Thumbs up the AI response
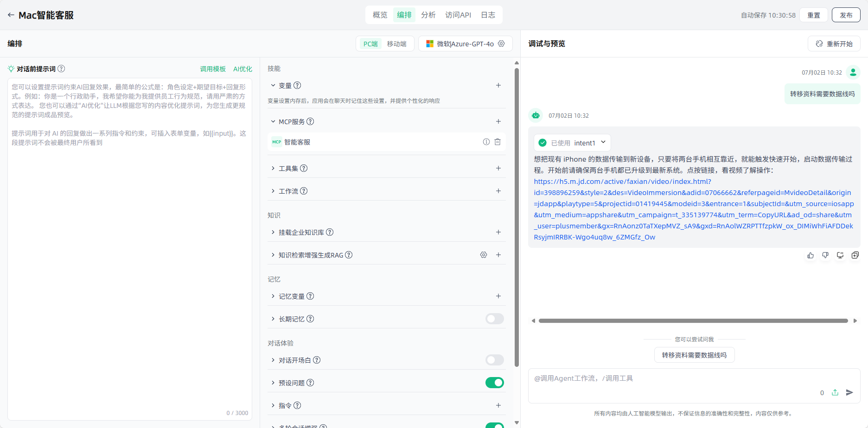 click(811, 255)
